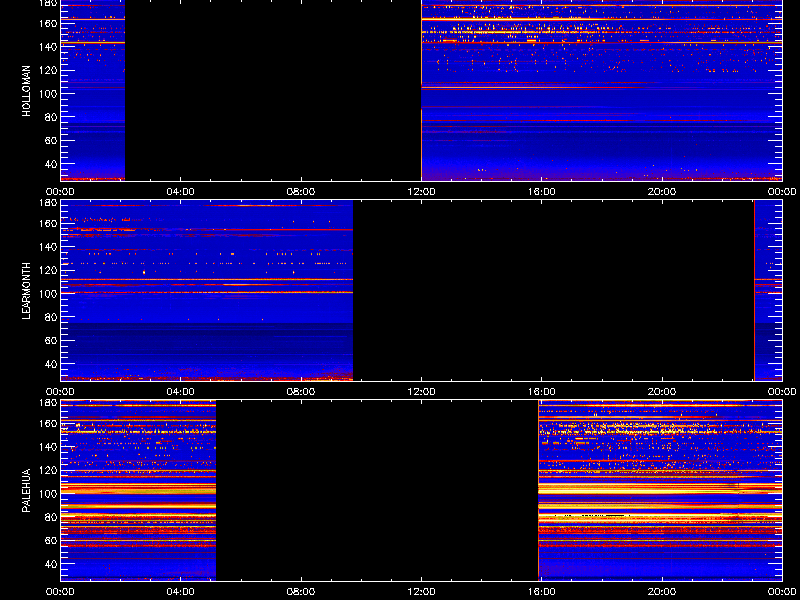Screen dimensions: 800x600
Task: Select the Holloman plot's 04:00 time label
Action: click(181, 192)
